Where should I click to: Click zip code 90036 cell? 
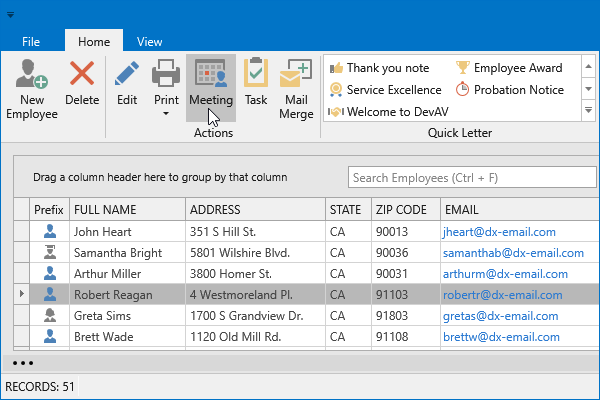(406, 253)
